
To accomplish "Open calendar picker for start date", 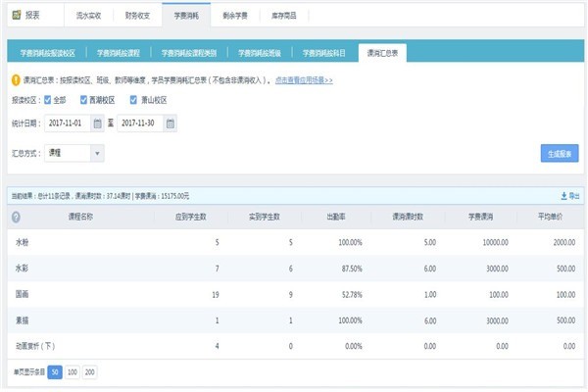I will (x=97, y=123).
